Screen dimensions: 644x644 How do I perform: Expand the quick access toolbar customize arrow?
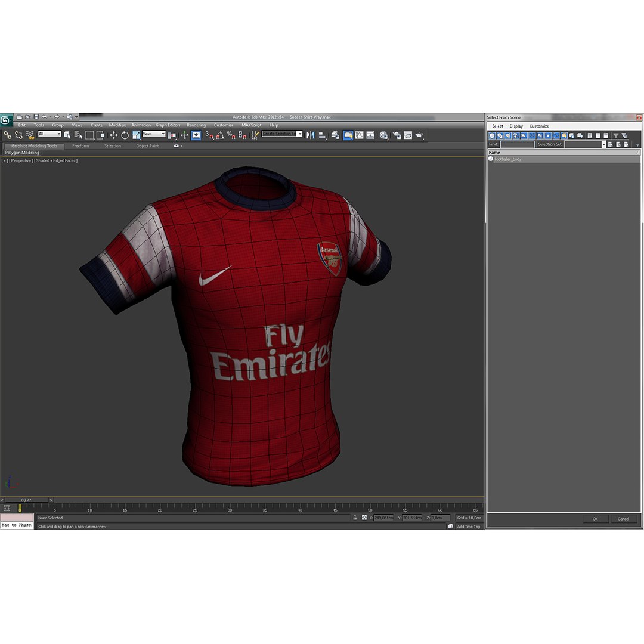click(76, 117)
